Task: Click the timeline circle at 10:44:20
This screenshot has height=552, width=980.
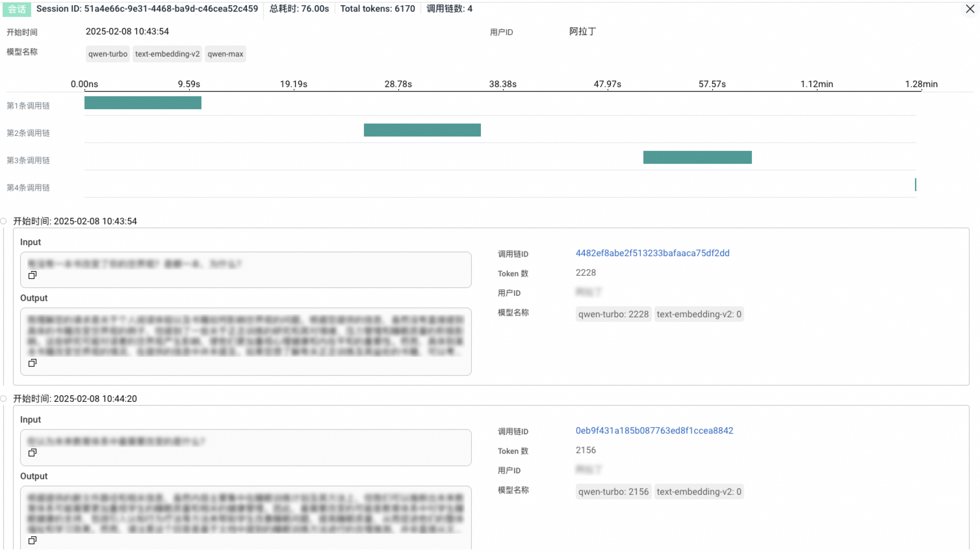Action: 4,399
